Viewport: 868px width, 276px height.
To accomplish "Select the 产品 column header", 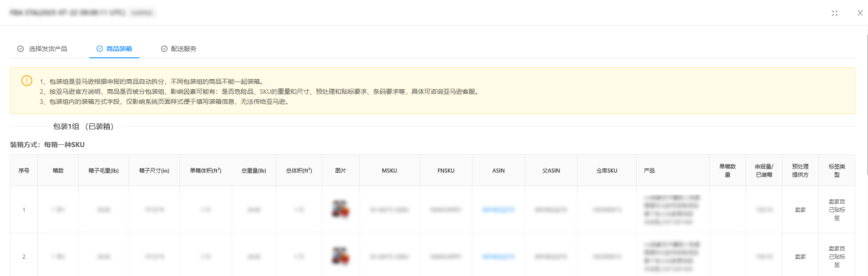I will click(649, 171).
